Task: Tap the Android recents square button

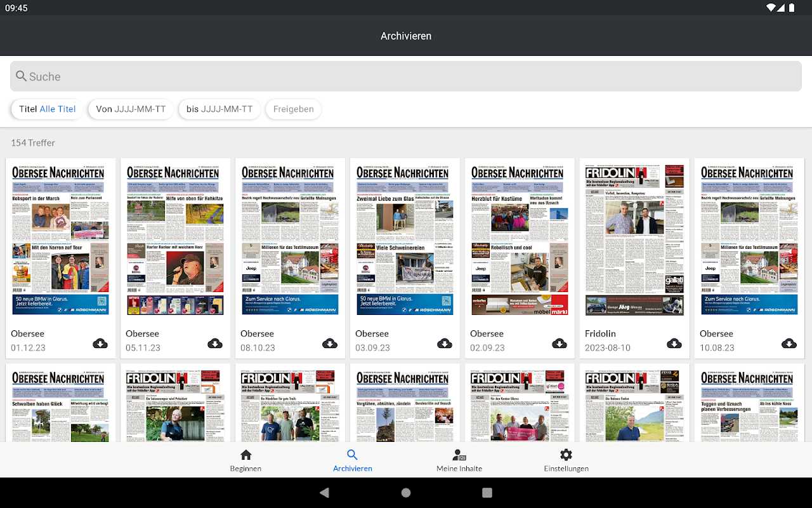Action: click(487, 493)
